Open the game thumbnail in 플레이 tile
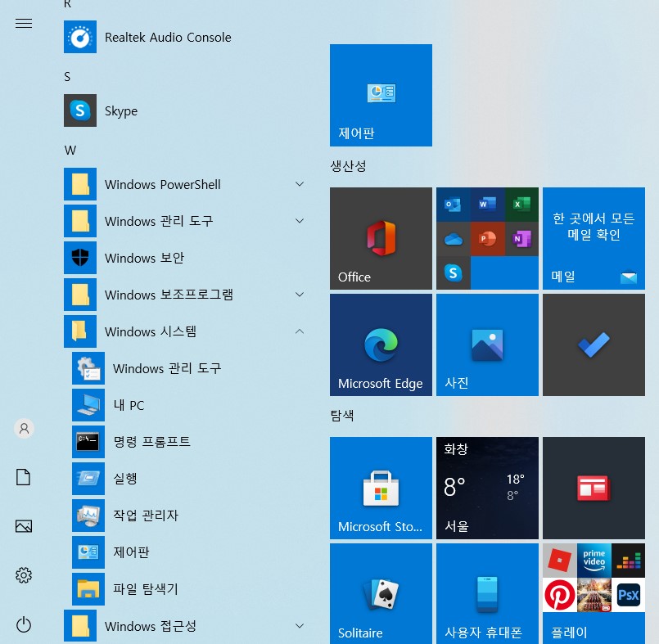659x644 pixels. coord(594,595)
